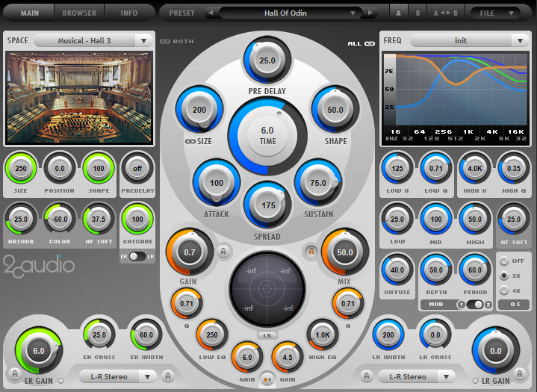The image size is (537, 392).
Task: Click the lock icon right of LR GAIN
Action: (520, 373)
